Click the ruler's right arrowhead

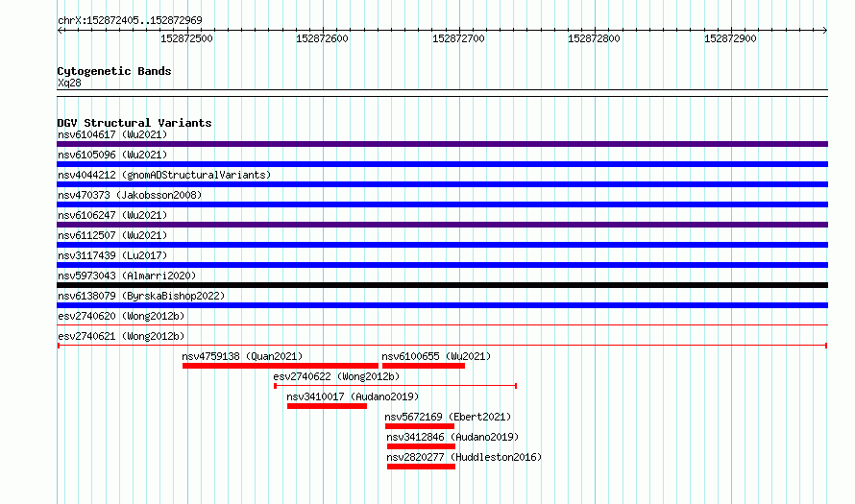click(825, 31)
